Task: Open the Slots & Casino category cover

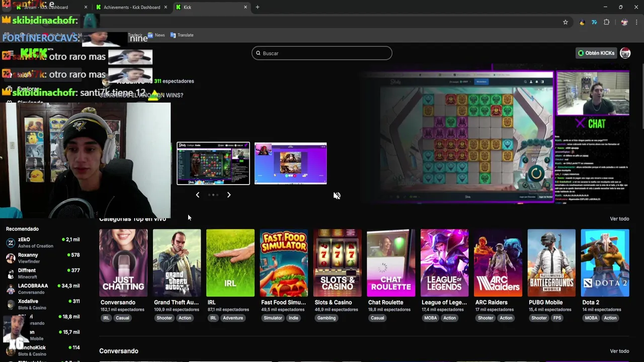Action: (338, 263)
